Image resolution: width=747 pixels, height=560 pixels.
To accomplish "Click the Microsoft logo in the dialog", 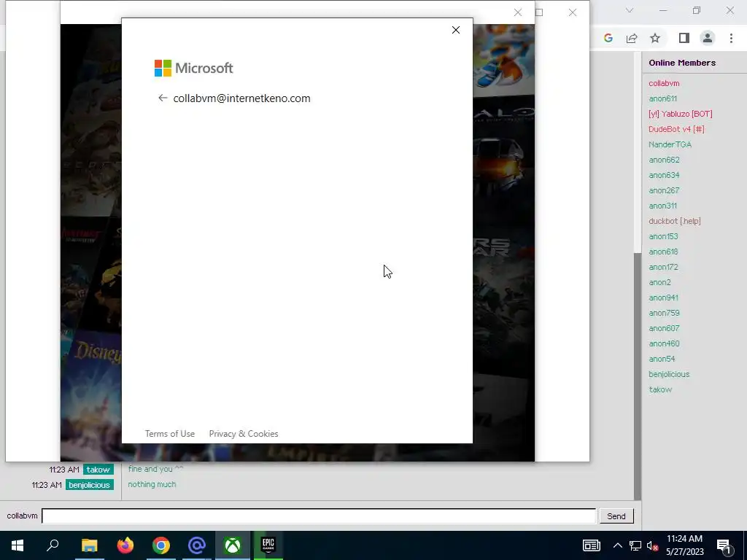I will coord(193,68).
